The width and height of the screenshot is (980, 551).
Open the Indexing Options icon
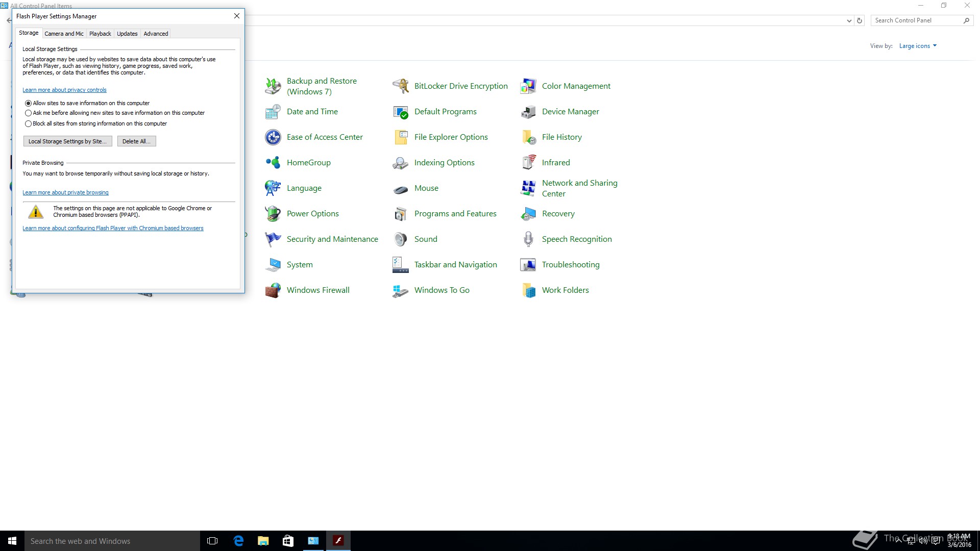401,163
